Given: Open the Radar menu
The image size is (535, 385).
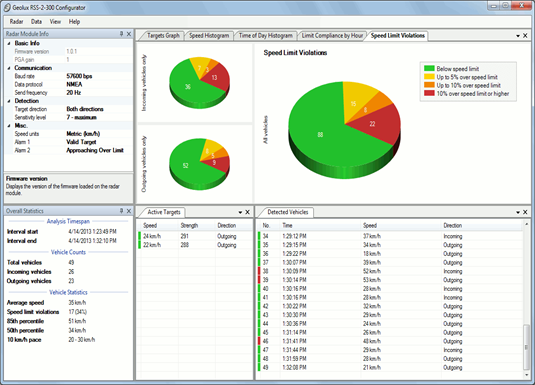Looking at the screenshot, I should click(16, 22).
